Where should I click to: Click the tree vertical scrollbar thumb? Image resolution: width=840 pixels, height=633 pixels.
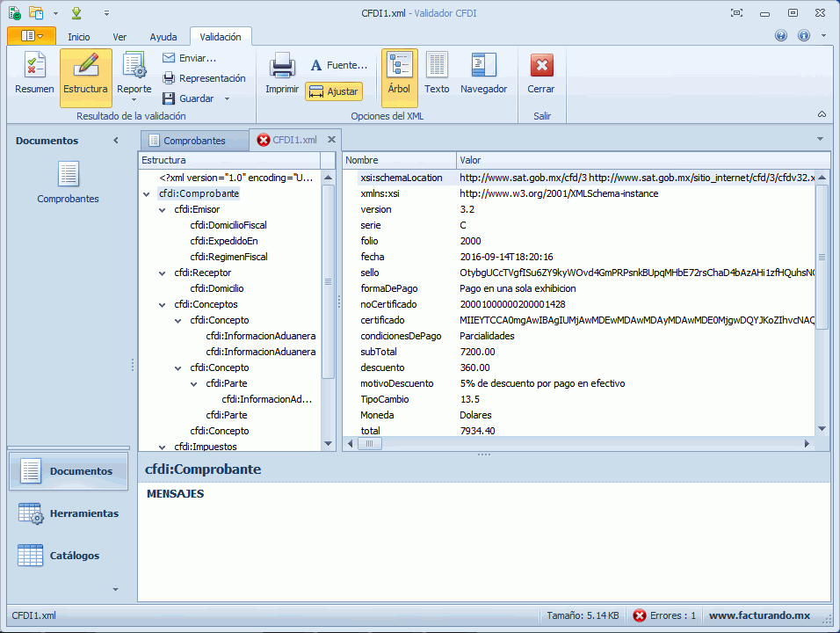tap(329, 282)
